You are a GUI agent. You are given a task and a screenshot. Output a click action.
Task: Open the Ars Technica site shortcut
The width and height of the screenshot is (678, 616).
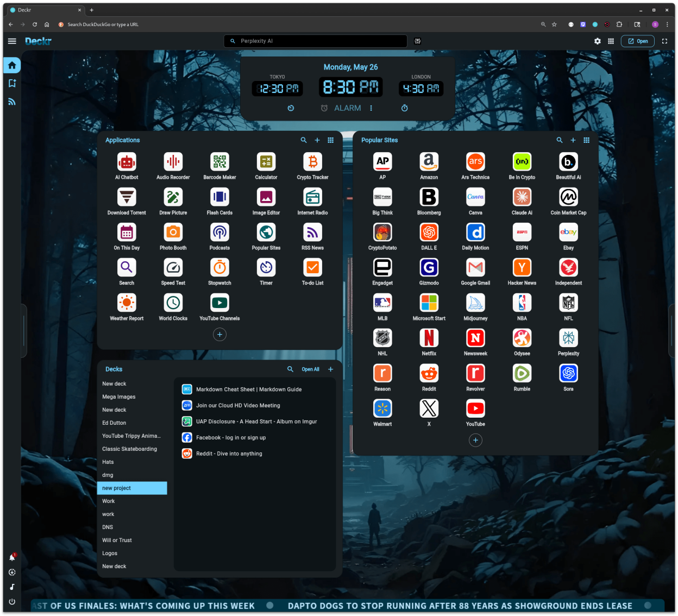[475, 162]
